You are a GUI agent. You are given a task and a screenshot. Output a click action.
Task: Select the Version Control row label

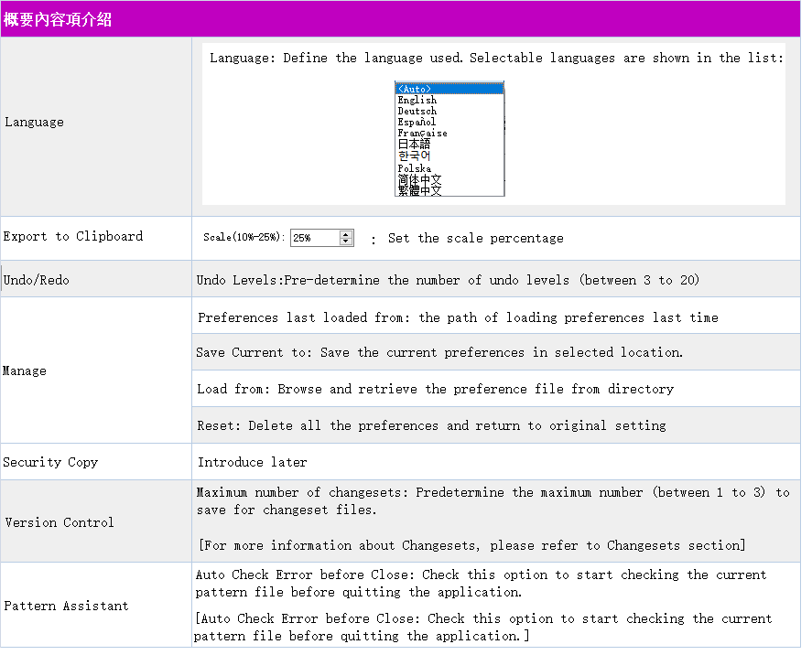click(x=60, y=522)
